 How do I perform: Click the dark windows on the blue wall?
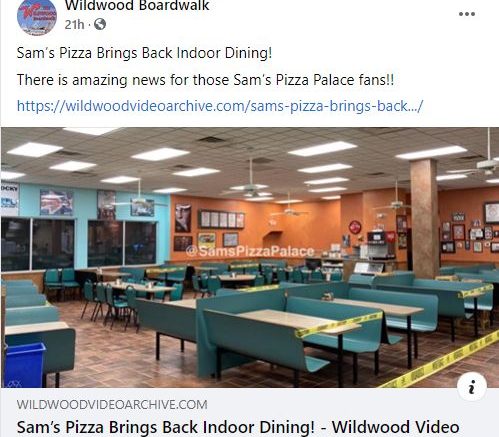pos(79,244)
